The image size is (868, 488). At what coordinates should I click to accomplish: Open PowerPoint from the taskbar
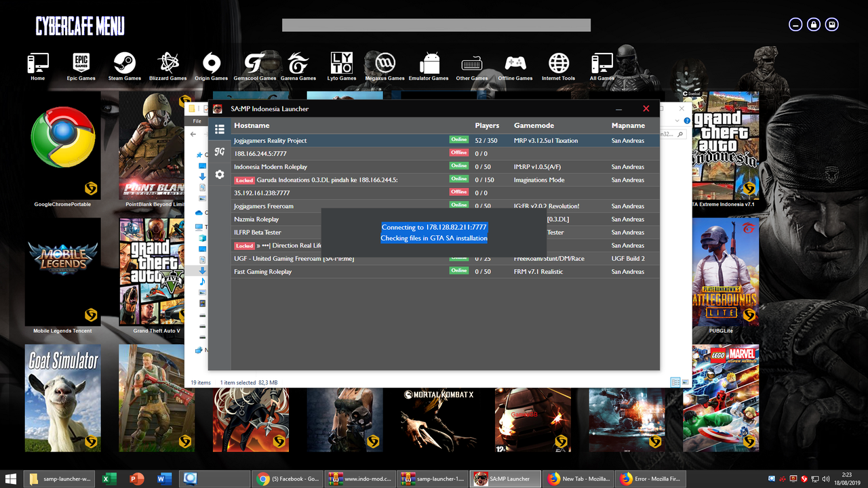coord(136,479)
